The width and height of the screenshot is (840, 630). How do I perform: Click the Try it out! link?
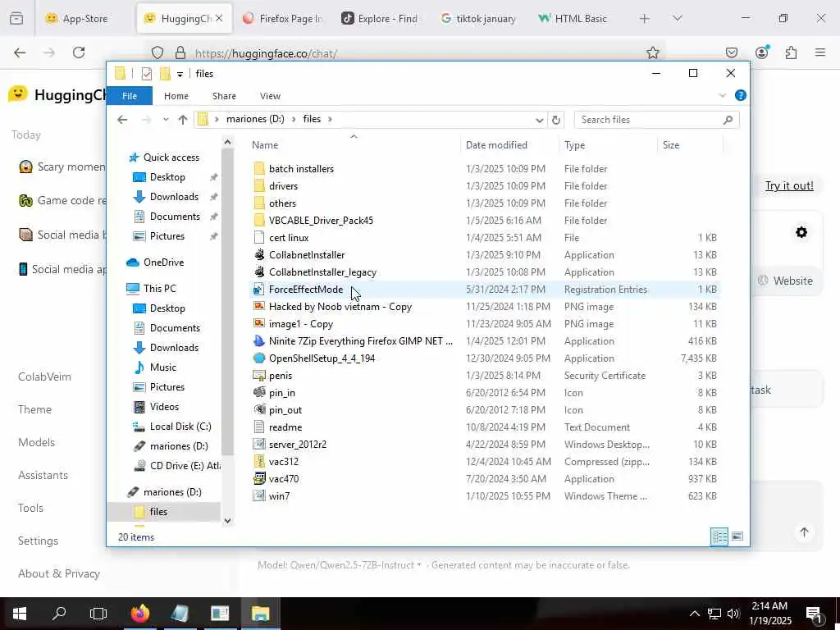[789, 185]
